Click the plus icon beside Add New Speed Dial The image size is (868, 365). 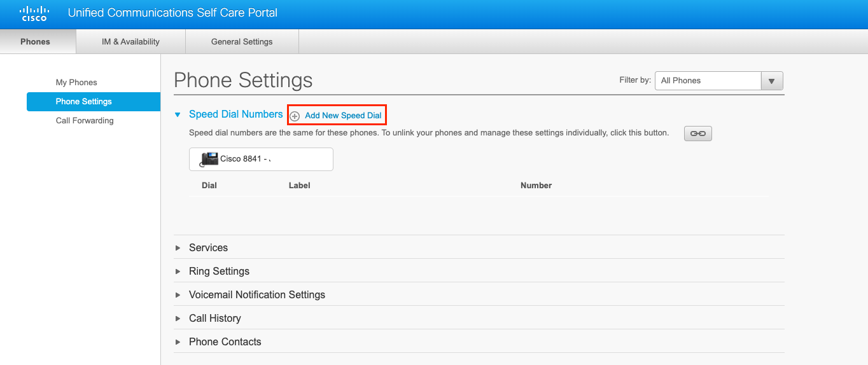pyautogui.click(x=295, y=116)
